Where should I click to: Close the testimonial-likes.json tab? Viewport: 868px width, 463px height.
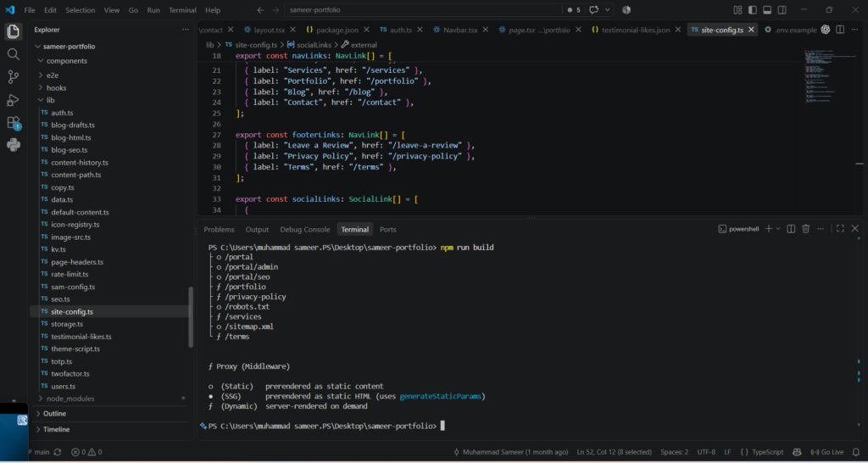point(679,30)
